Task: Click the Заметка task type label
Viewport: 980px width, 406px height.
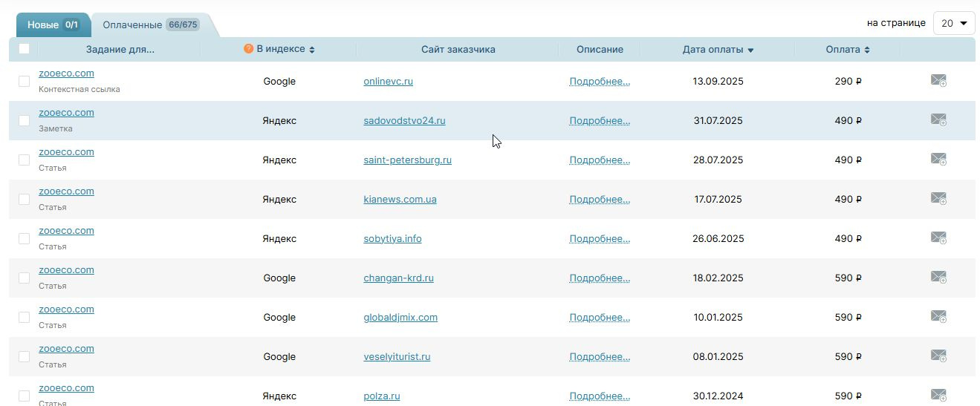Action: (x=56, y=128)
